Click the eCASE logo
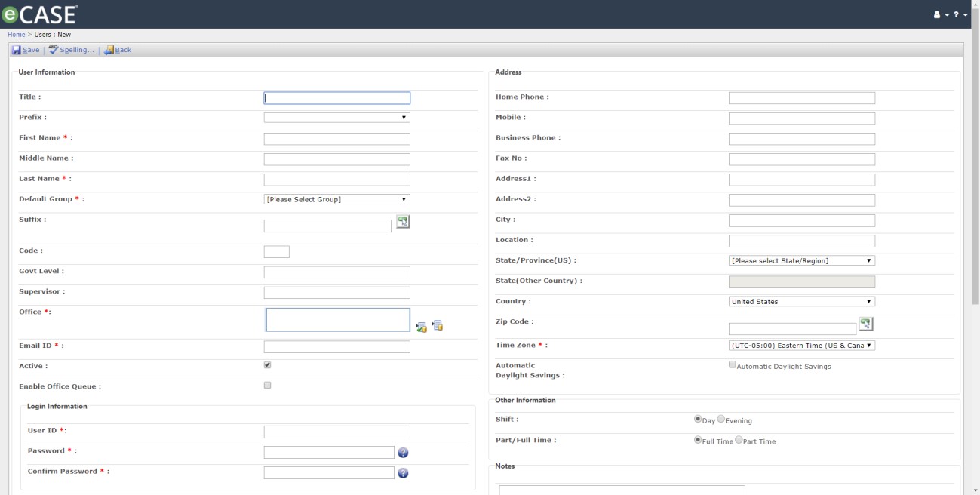 pos(40,14)
